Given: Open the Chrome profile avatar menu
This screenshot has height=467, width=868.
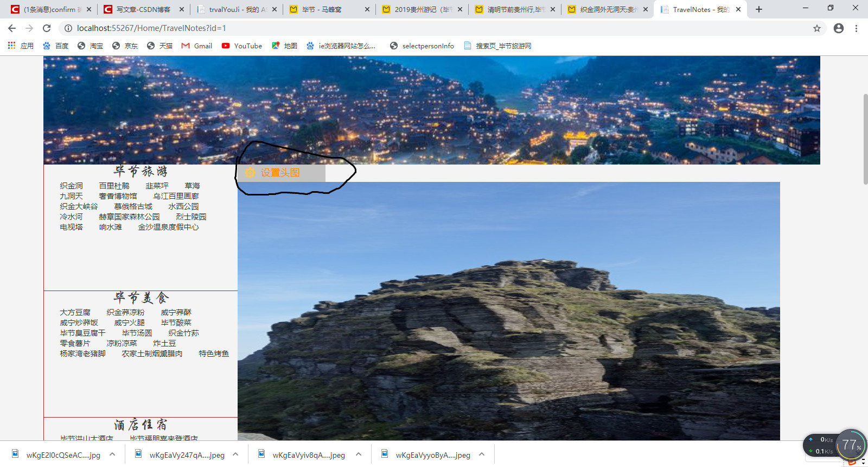Looking at the screenshot, I should pos(839,28).
